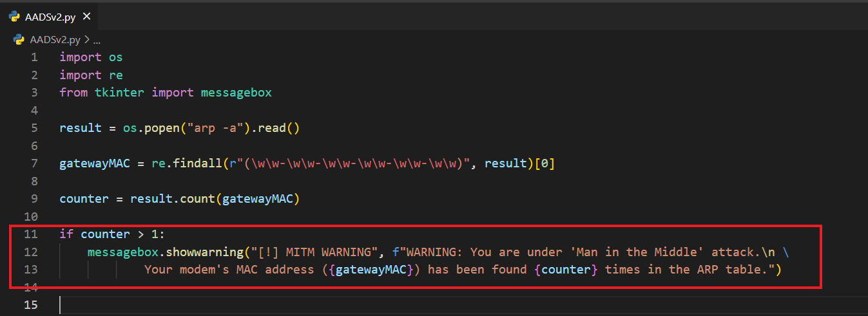Screen dimensions: 868x316
Task: Open the breadcrumb ellipsis symbol list
Action: [x=97, y=39]
